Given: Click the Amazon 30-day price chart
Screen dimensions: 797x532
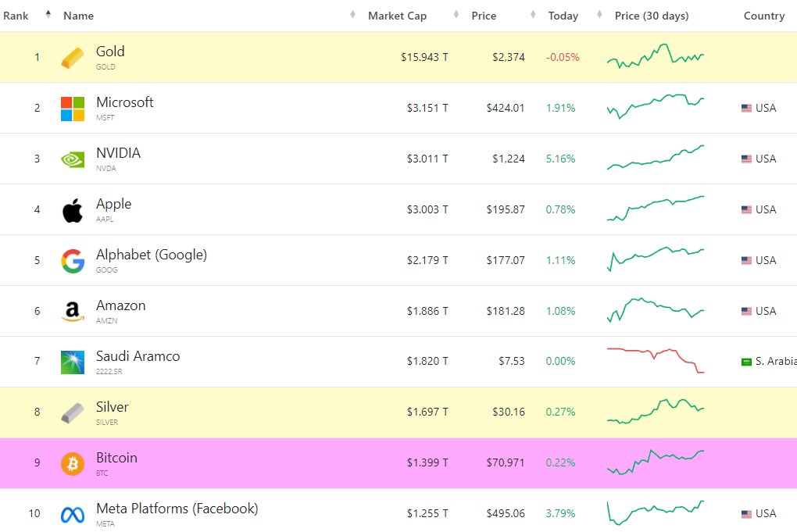Looking at the screenshot, I should (x=656, y=310).
